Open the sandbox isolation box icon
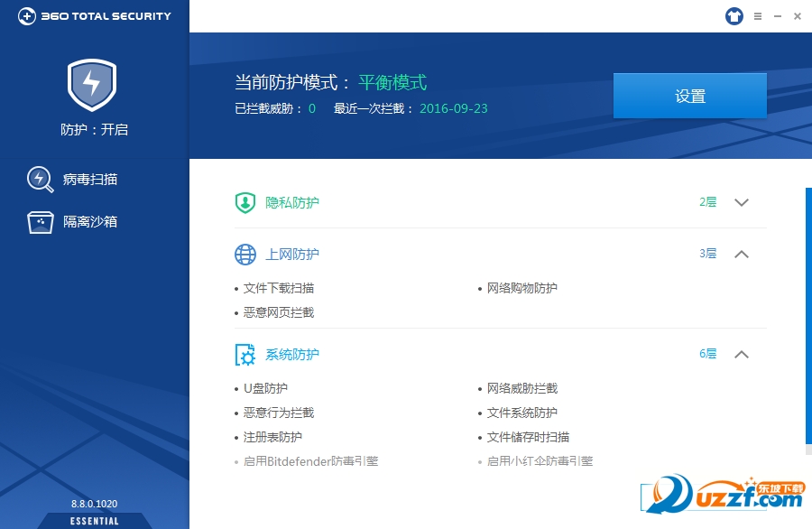The width and height of the screenshot is (812, 529). [40, 222]
